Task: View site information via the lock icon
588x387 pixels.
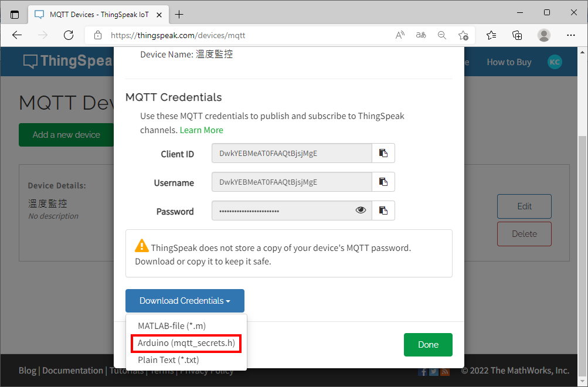Action: (x=98, y=35)
